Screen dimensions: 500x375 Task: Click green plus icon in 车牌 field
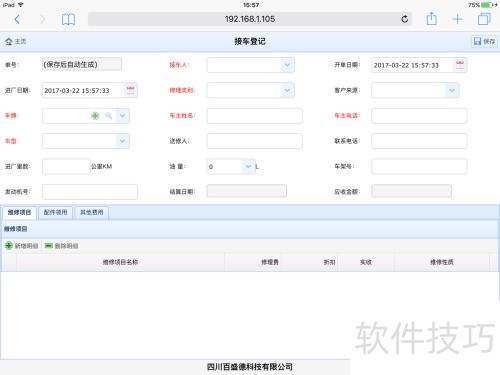point(95,116)
